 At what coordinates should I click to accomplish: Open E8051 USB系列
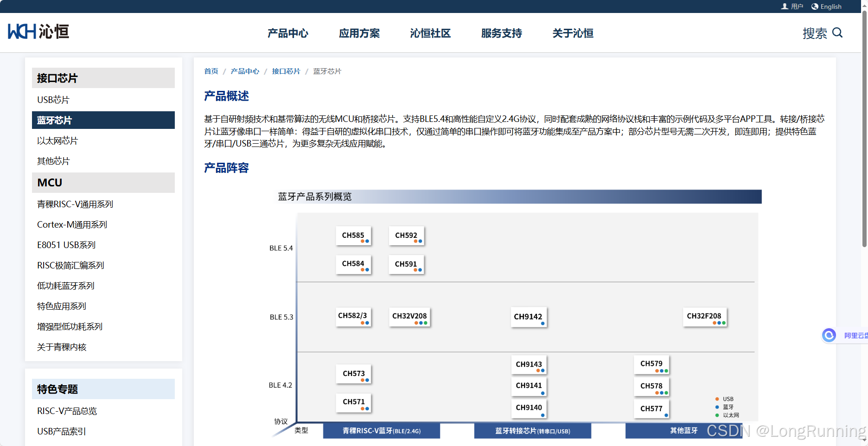point(66,245)
